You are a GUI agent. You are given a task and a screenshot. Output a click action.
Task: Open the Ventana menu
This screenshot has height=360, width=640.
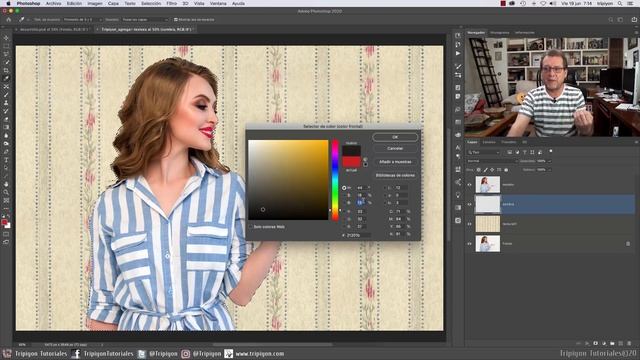(x=218, y=3)
